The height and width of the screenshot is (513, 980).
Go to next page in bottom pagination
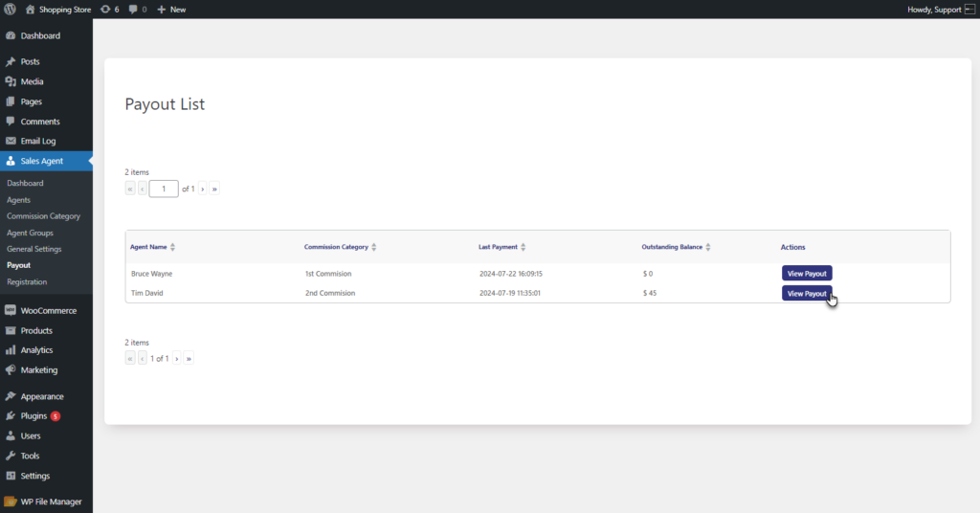[x=177, y=359]
